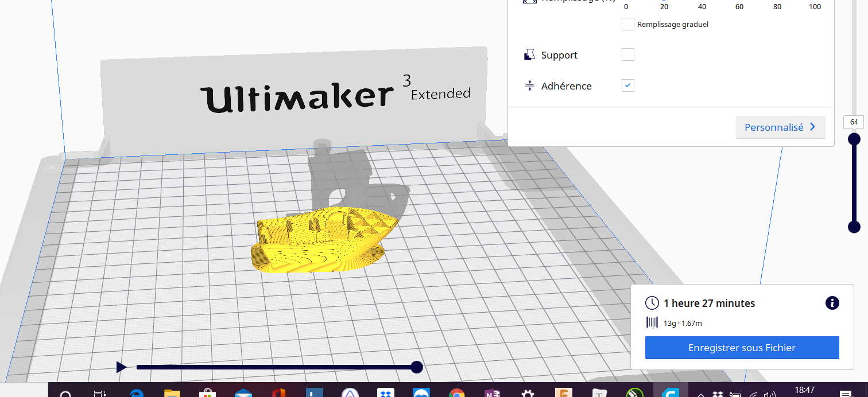
Task: Open the Mail app on the taskbar
Action: 243,393
